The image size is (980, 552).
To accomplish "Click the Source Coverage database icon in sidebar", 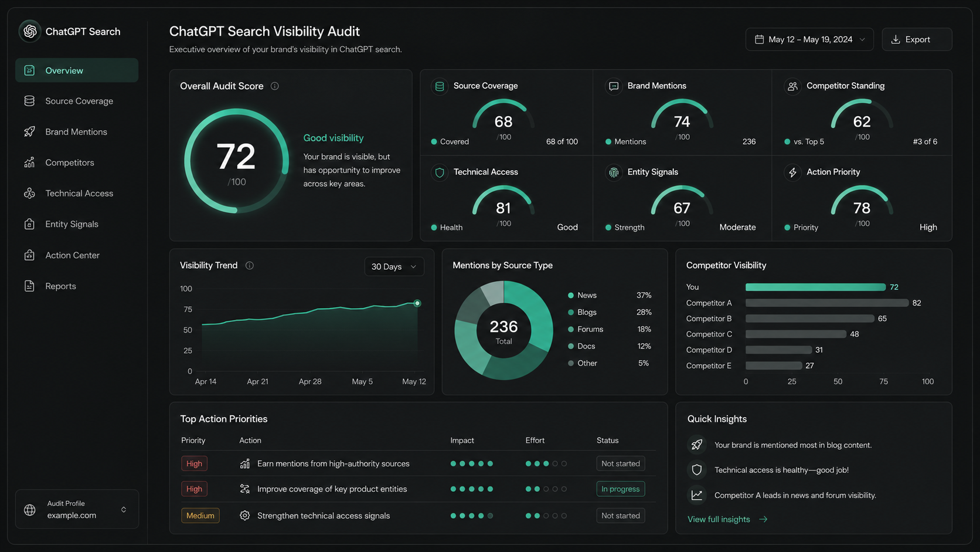I will 29,101.
